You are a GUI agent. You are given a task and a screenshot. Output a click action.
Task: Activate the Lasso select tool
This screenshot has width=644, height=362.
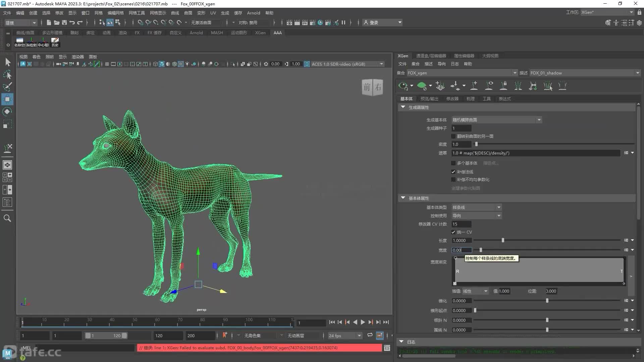pos(7,75)
